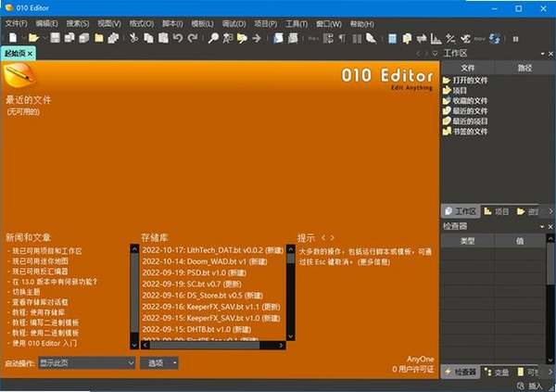Open Hex Operations plus-minus icon
Screen dimensions: 556x392
[x=450, y=38]
